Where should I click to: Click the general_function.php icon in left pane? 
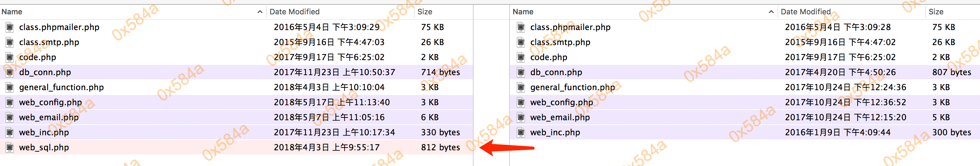click(x=10, y=87)
